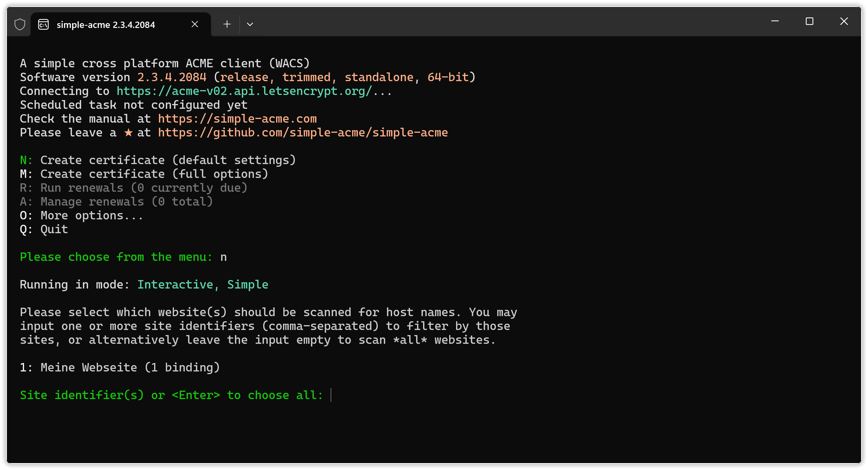The image size is (868, 470).
Task: Open the https://simple-acme.com manual link
Action: click(237, 119)
